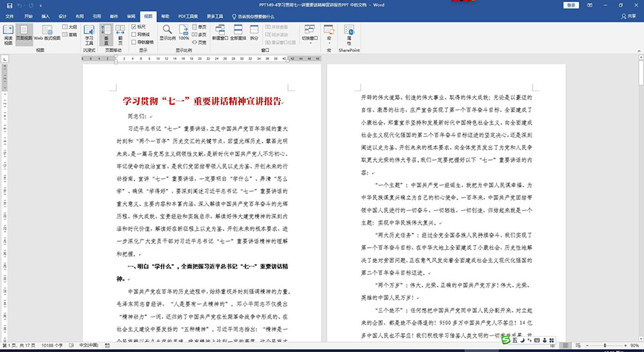
Task: Click the 显示比例 (Zoom) magnifier icon
Action: [x=167, y=30]
